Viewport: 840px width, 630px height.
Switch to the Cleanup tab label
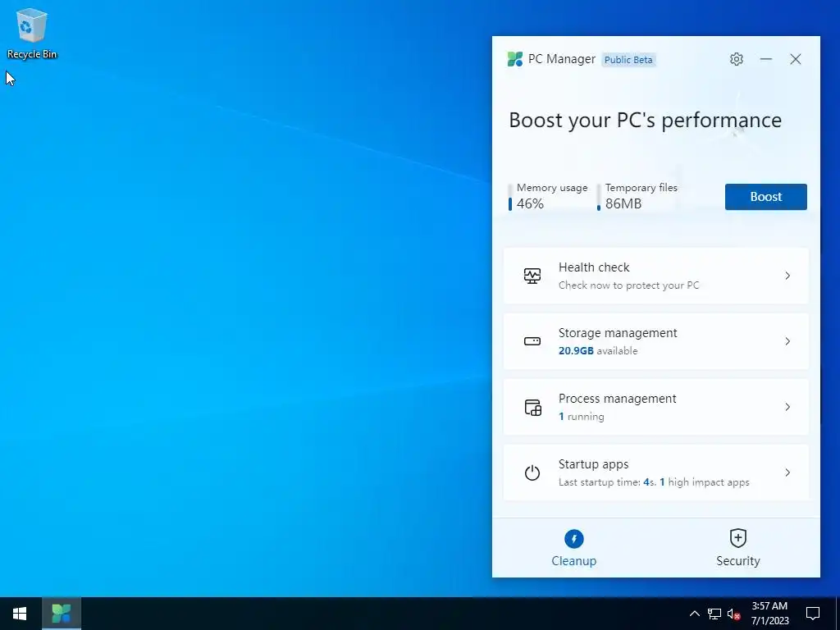pyautogui.click(x=573, y=561)
